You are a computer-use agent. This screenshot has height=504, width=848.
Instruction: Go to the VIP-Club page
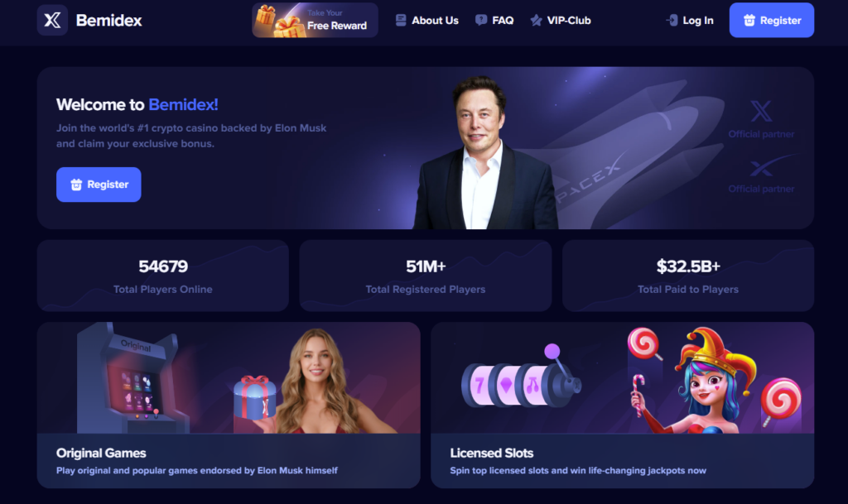click(561, 21)
